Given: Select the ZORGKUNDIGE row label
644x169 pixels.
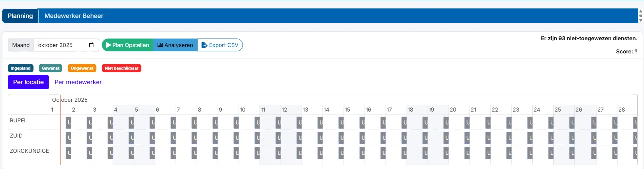Looking at the screenshot, I should 29,151.
